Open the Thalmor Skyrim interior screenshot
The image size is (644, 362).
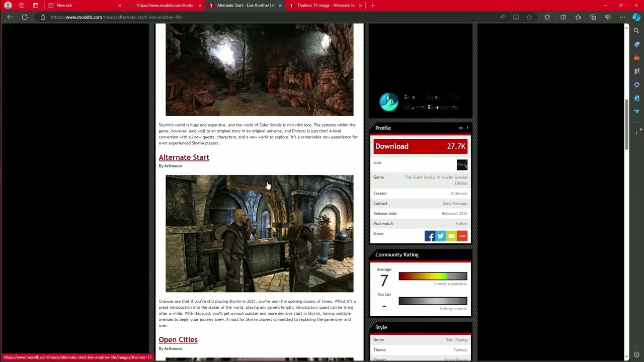pos(259,234)
